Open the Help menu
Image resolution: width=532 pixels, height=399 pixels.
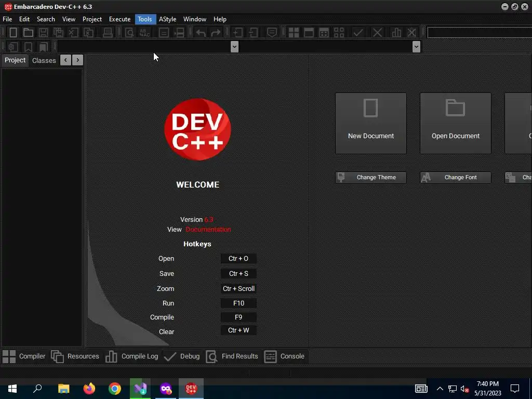click(220, 19)
